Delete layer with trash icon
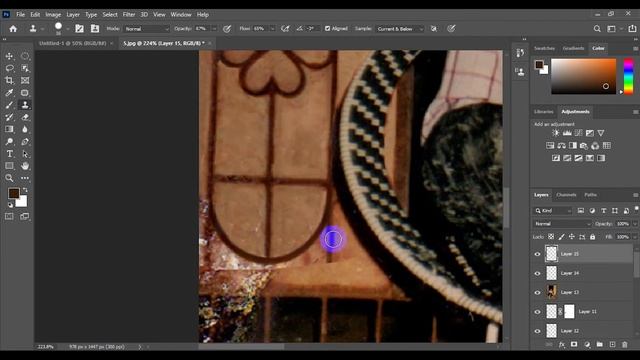This screenshot has height=360, width=640. tap(624, 344)
